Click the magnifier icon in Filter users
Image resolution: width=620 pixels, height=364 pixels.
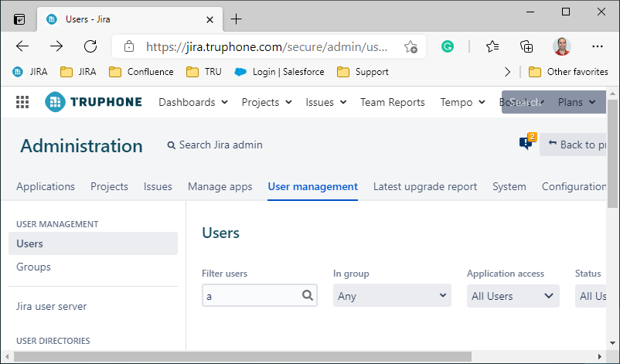click(308, 295)
